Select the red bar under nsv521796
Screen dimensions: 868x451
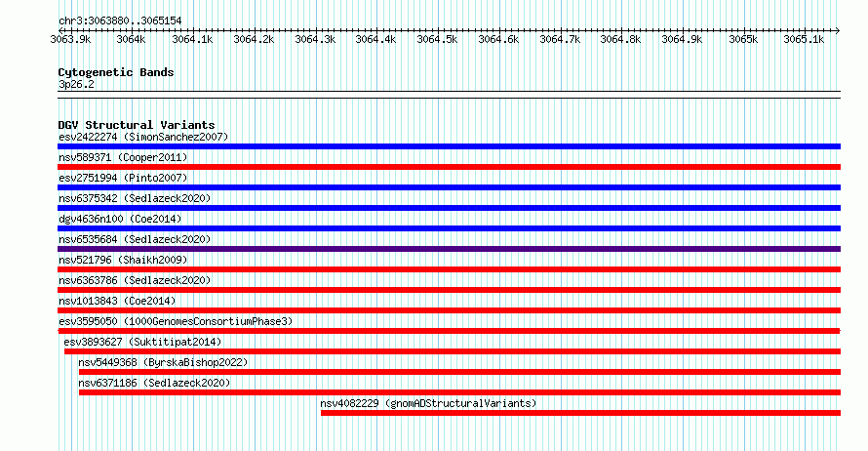(x=449, y=269)
